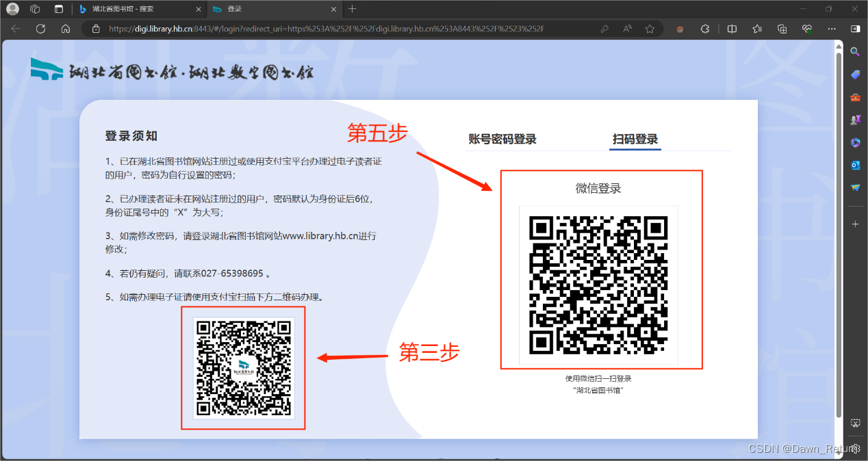868x461 pixels.
Task: Open sidebar Microsoft 365 icon
Action: click(x=855, y=142)
